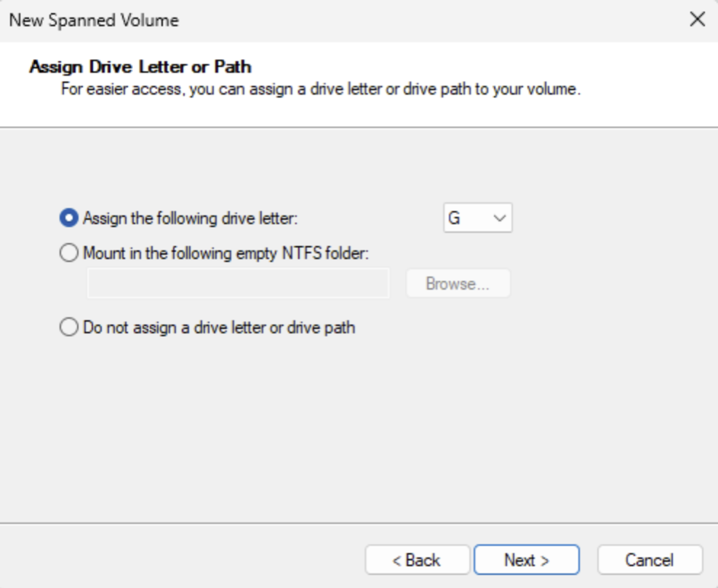This screenshot has width=718, height=588.
Task: Click the 'Do not assign a drive letter or drive path' text
Action: (219, 327)
